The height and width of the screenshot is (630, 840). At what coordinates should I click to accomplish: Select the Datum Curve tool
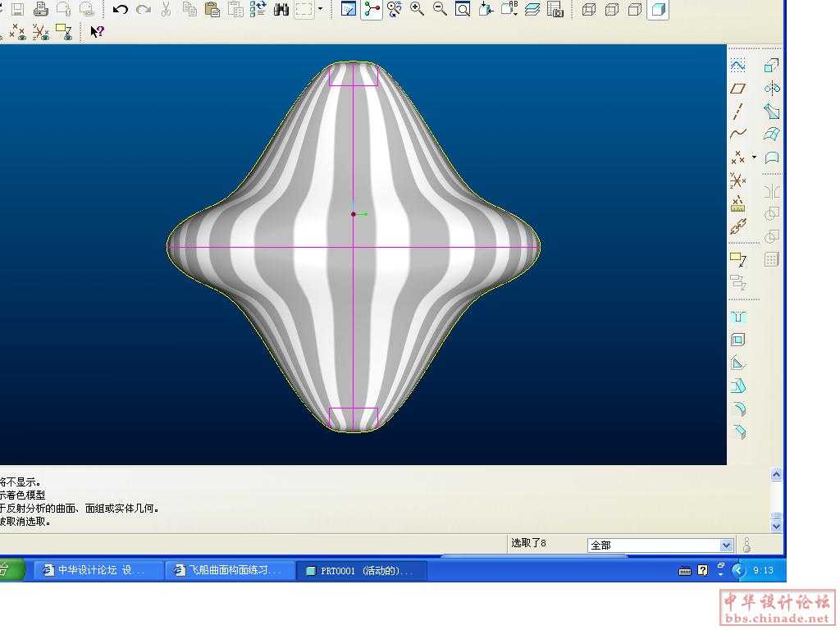click(x=738, y=134)
